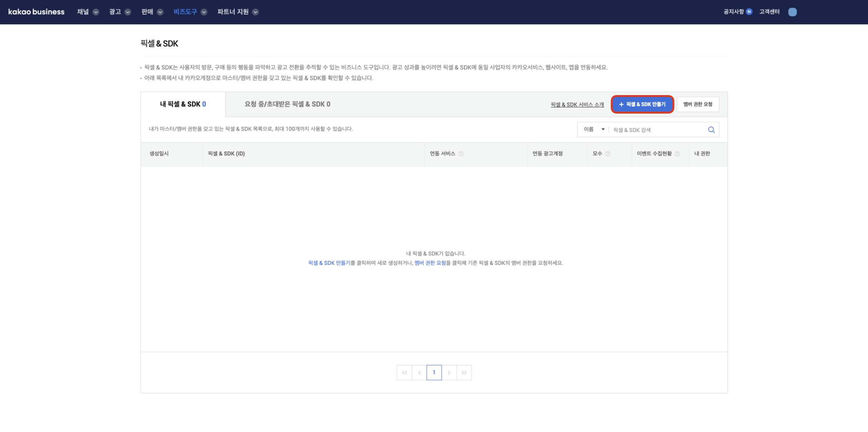Screen dimensions: 868x432
Task: Go to the next page arrow
Action: [449, 372]
